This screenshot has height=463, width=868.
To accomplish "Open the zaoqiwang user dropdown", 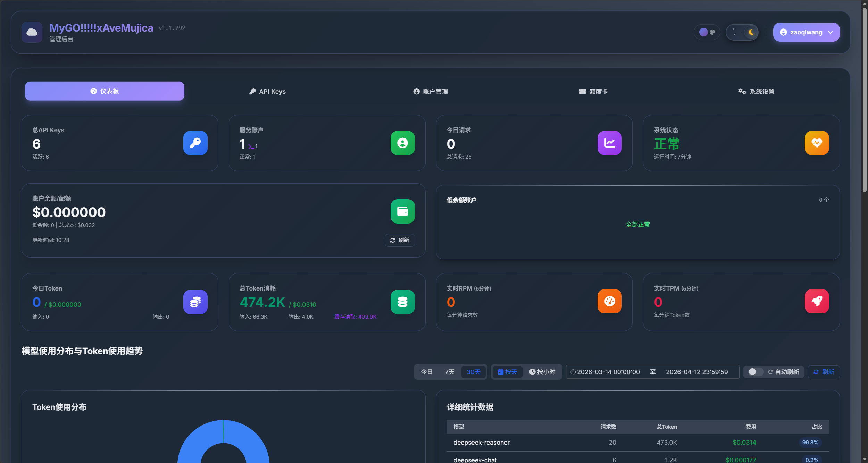I will [x=806, y=32].
